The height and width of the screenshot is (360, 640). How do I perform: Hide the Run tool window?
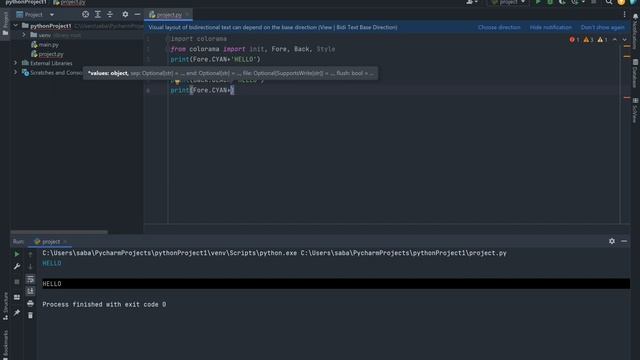(624, 241)
